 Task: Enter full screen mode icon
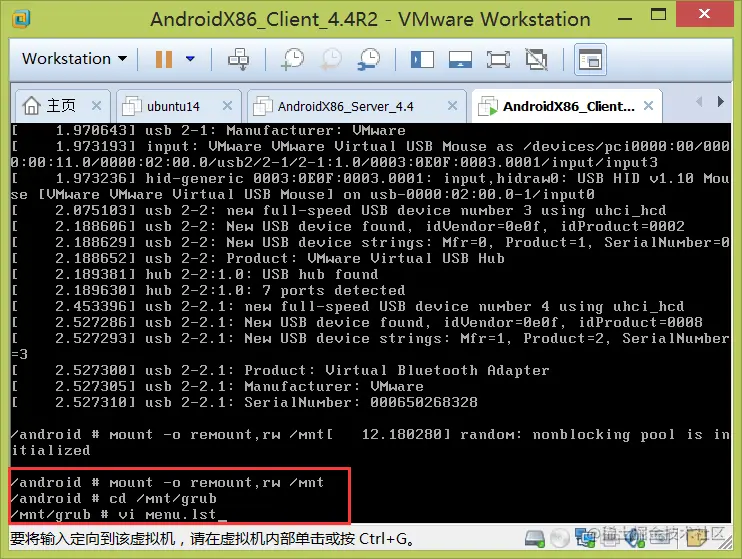[498, 60]
